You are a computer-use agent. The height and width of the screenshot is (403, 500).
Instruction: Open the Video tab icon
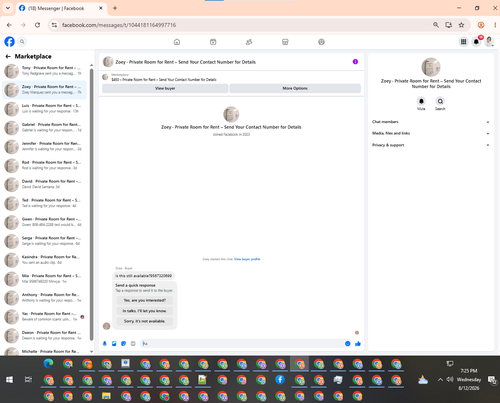click(213, 42)
